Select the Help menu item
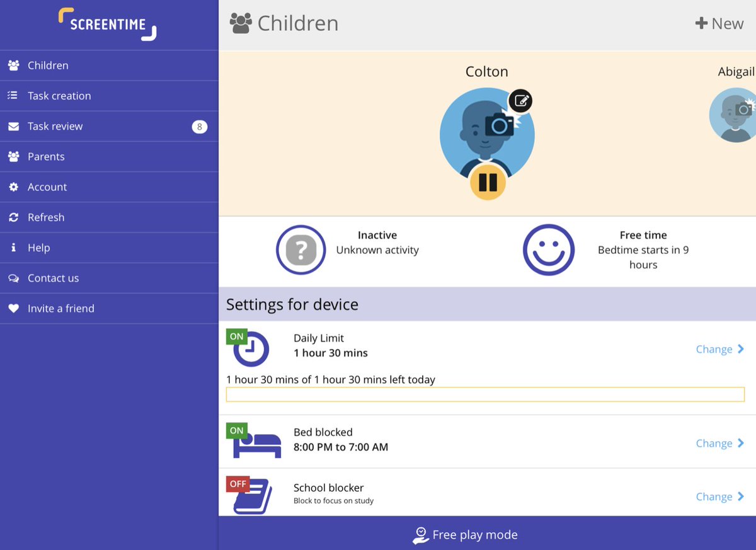The height and width of the screenshot is (550, 756). [109, 248]
